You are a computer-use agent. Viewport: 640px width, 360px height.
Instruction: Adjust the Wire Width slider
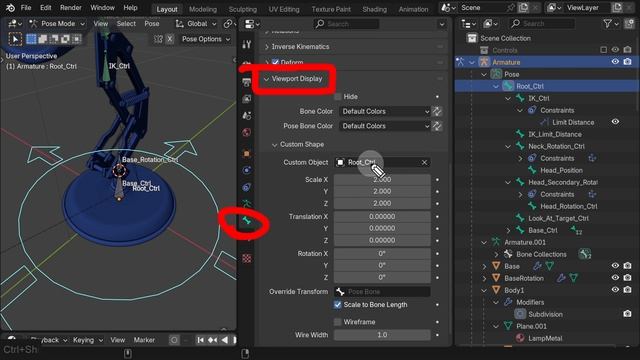pyautogui.click(x=382, y=335)
